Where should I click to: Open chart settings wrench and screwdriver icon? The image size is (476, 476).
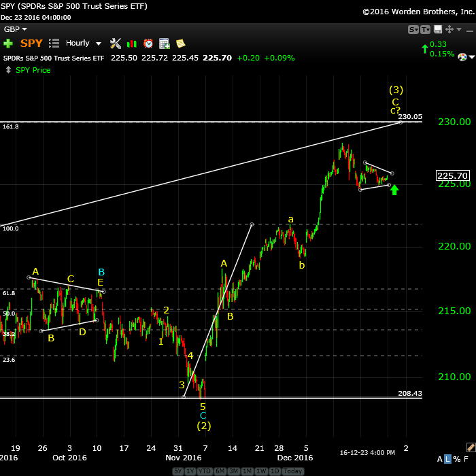[x=116, y=44]
